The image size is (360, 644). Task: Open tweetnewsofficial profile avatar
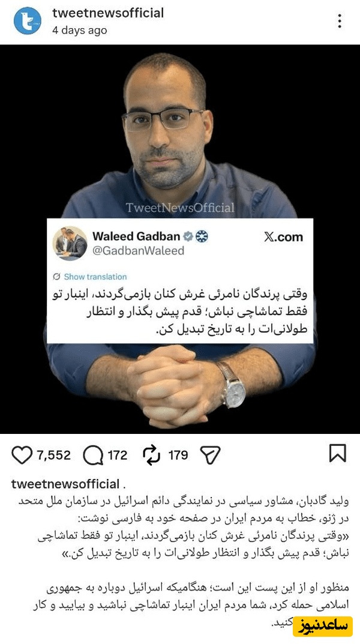tap(28, 20)
